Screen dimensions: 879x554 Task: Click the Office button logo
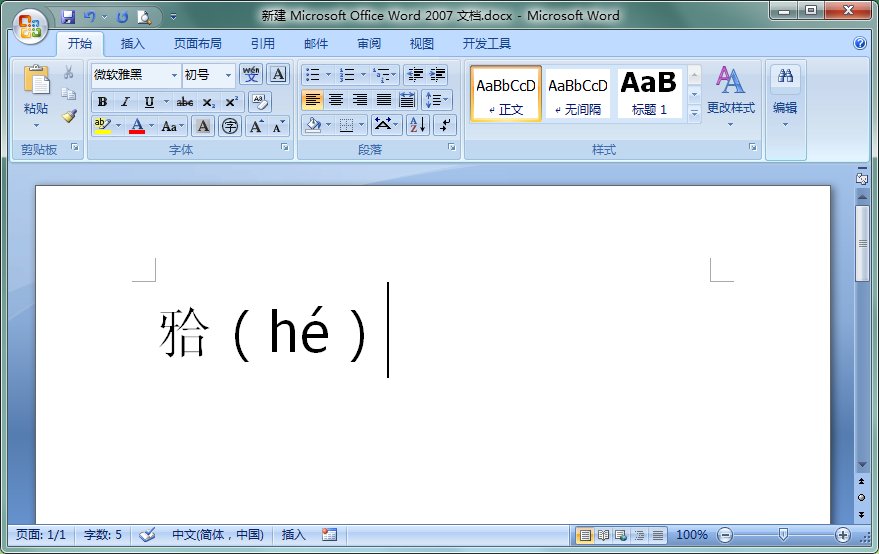click(x=30, y=26)
